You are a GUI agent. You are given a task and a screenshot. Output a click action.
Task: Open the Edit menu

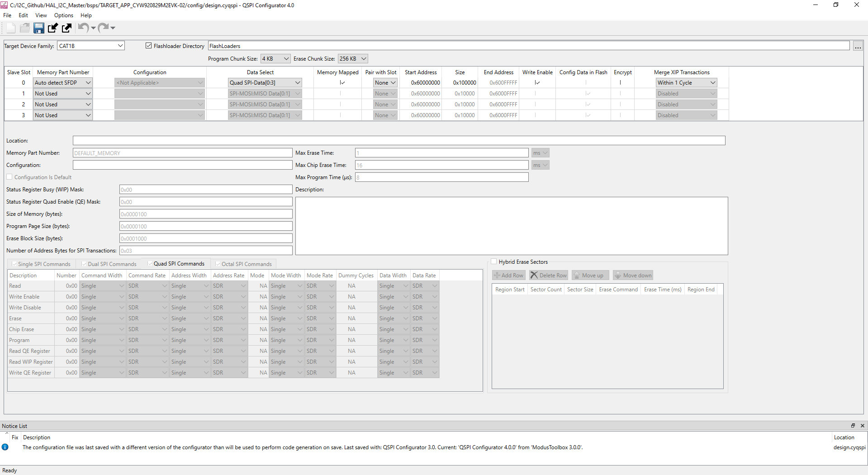point(23,15)
